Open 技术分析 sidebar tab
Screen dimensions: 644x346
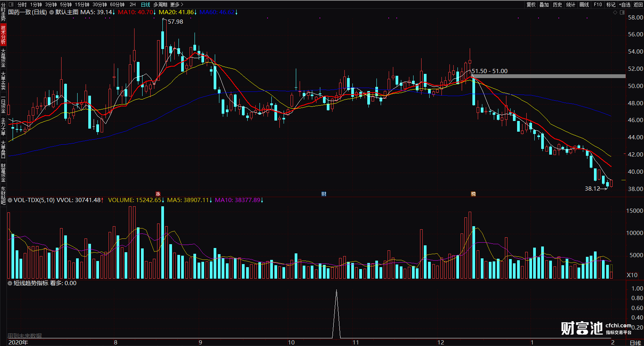(3, 35)
